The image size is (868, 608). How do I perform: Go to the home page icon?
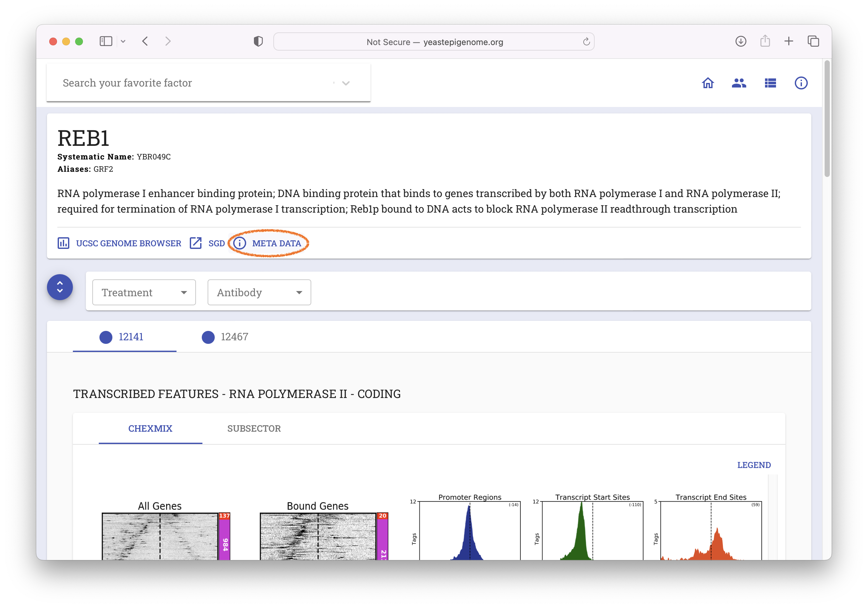point(708,83)
